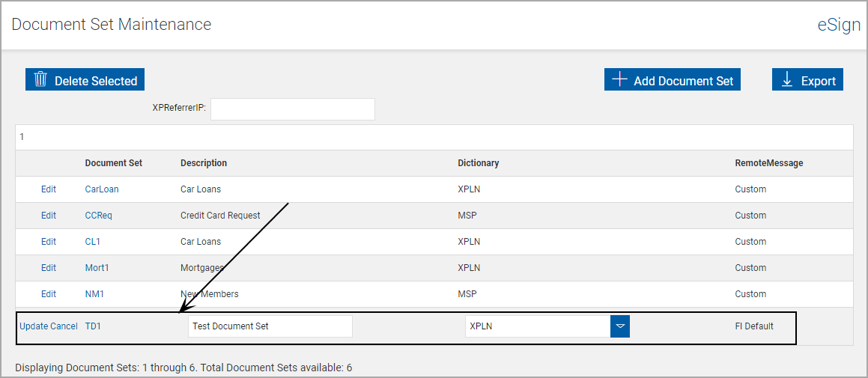Open the CarLoan document set link
The image size is (868, 378).
[102, 189]
